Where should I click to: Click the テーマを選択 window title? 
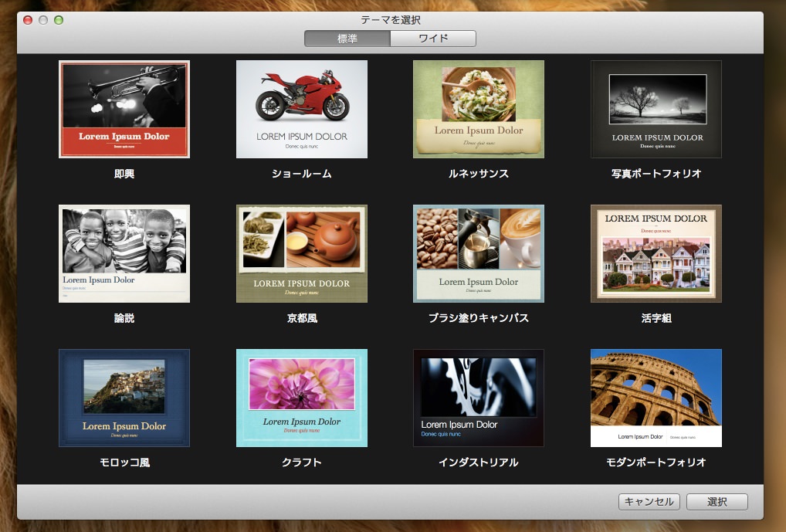[x=391, y=20]
